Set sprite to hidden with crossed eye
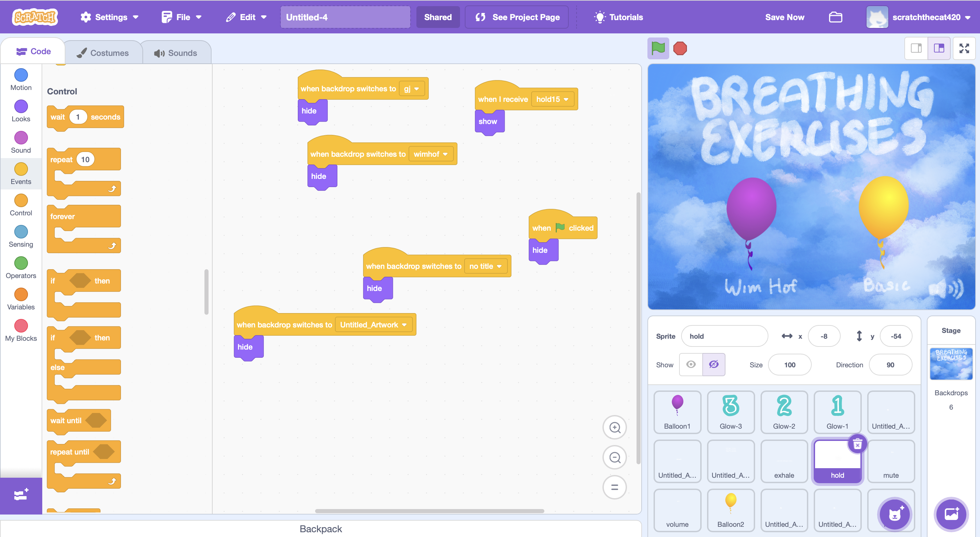This screenshot has height=537, width=980. click(x=714, y=364)
